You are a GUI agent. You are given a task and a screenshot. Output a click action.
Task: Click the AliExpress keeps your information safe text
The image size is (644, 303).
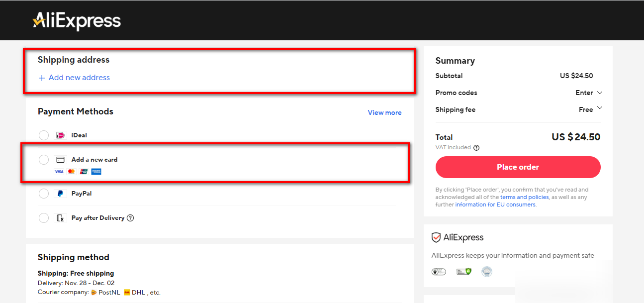tap(513, 256)
